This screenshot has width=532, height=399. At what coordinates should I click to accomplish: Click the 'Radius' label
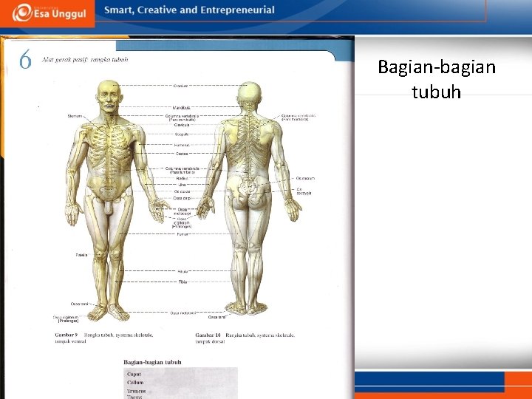tap(182, 179)
